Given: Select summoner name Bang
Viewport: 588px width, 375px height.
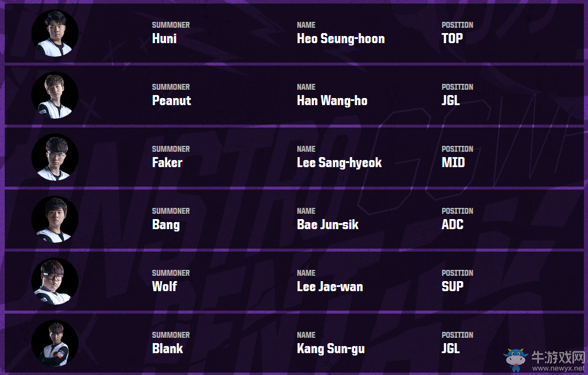Looking at the screenshot, I should click(x=165, y=225).
